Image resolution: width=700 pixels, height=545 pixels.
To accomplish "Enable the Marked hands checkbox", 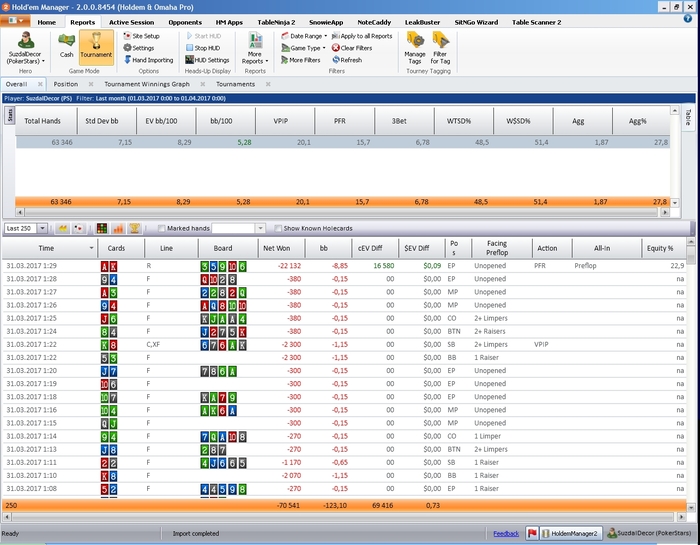I will click(162, 229).
